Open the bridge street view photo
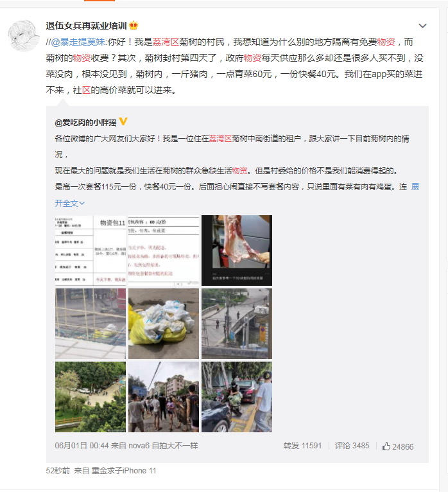The image size is (448, 492). (x=237, y=324)
